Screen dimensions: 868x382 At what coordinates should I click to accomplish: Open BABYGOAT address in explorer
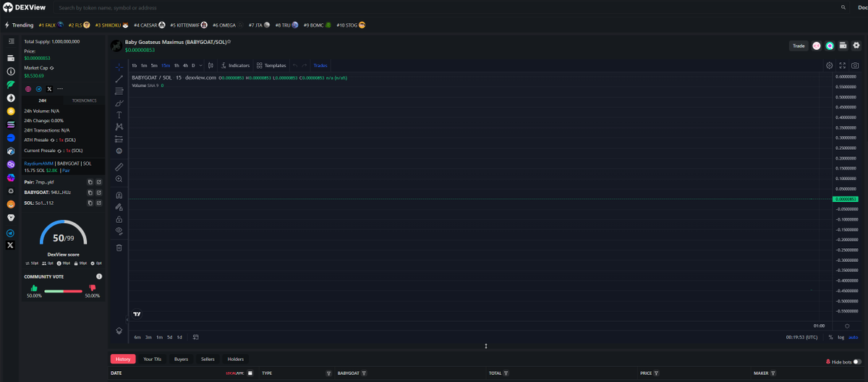[x=99, y=193]
